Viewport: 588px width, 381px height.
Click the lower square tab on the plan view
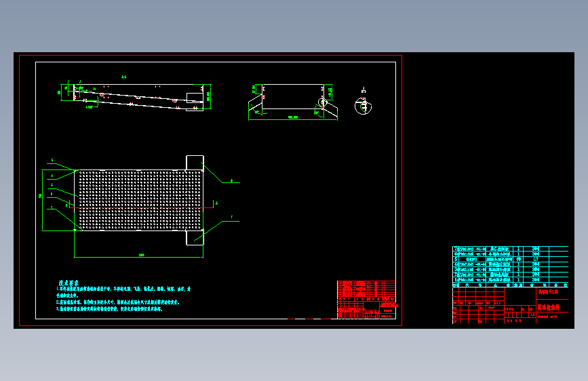click(195, 238)
